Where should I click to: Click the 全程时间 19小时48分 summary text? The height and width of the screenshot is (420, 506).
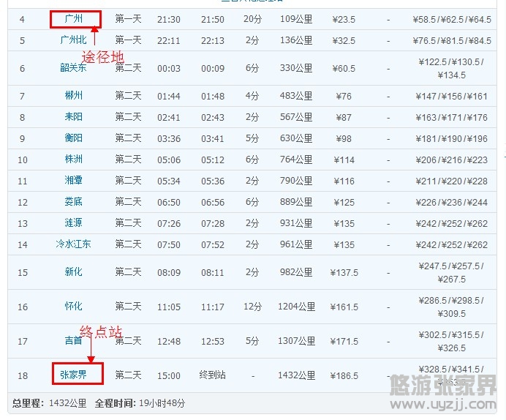tap(140, 403)
